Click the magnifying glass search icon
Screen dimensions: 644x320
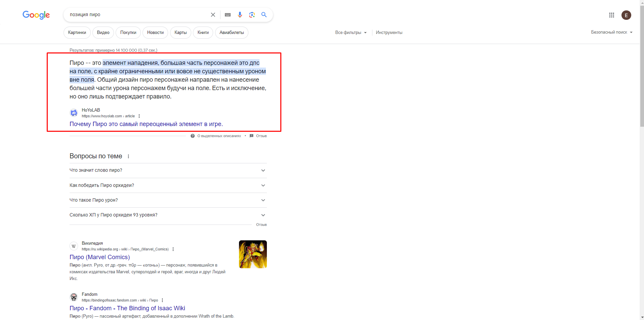click(264, 14)
